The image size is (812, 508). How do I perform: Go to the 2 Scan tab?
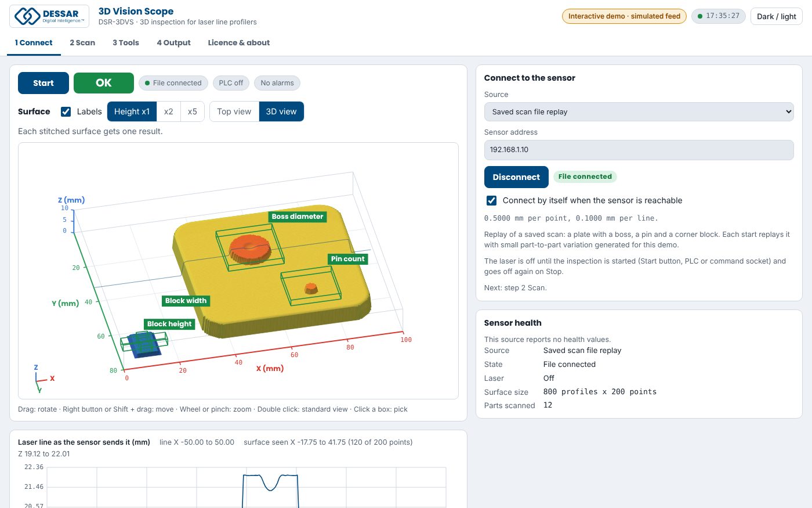(82, 42)
